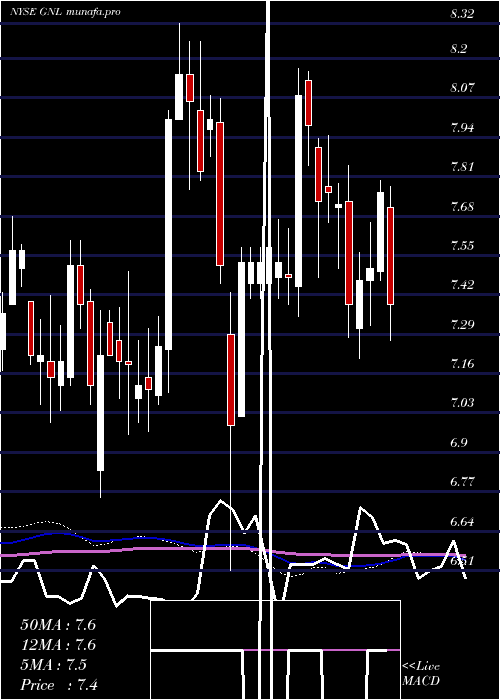Click the 8.07 price level label

(462, 88)
